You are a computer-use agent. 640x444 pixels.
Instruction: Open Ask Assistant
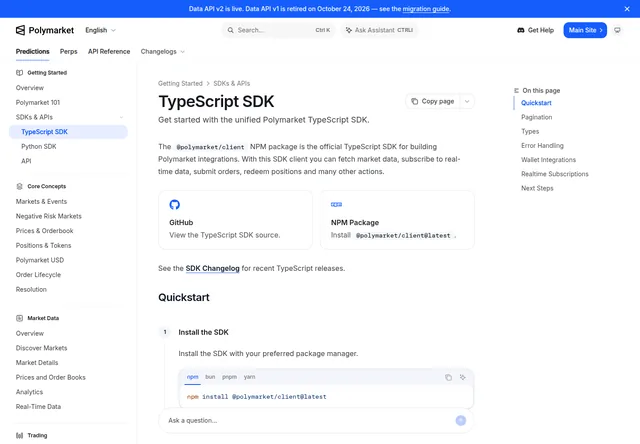click(x=379, y=30)
